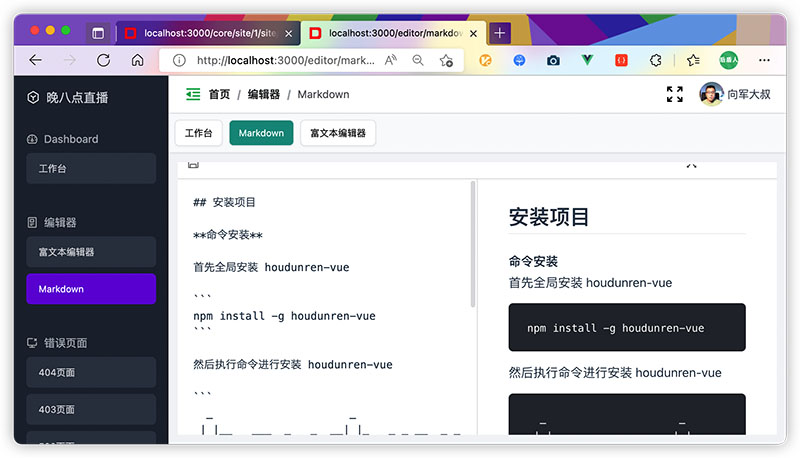Click the Markdown breadcrumb text

pos(323,94)
